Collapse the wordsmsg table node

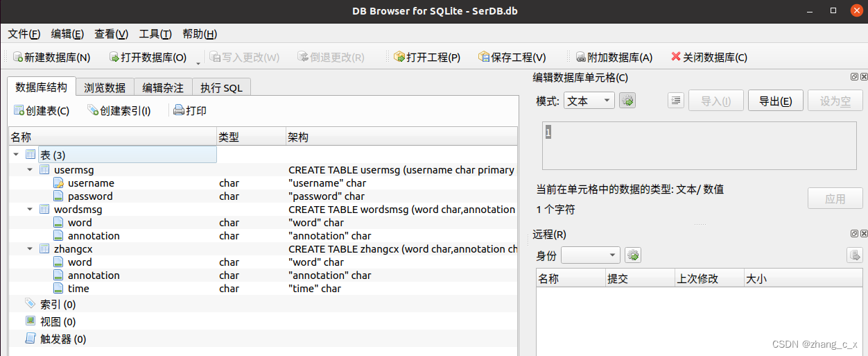(x=30, y=209)
